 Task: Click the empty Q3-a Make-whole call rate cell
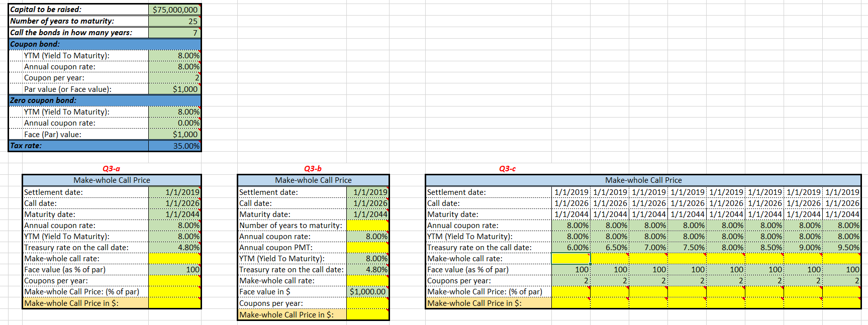174,258
